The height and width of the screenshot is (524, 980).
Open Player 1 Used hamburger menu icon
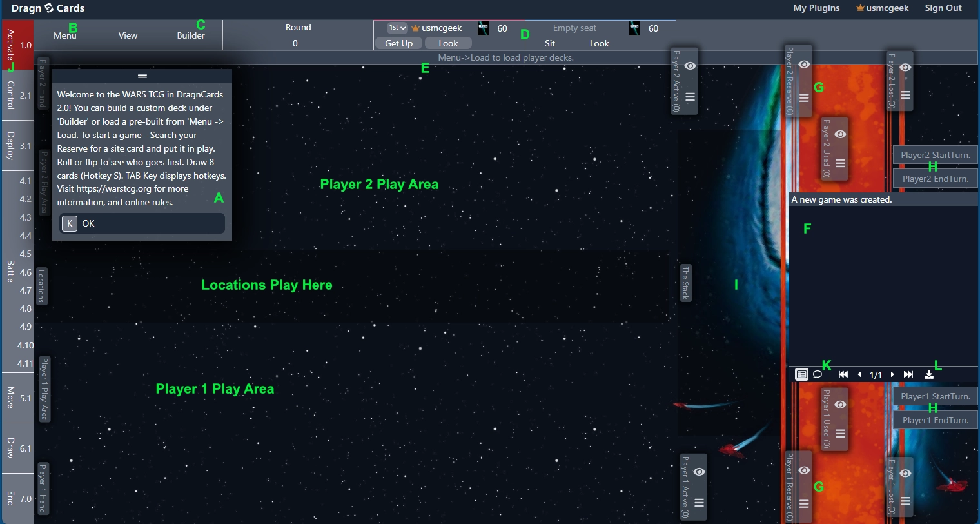point(840,434)
